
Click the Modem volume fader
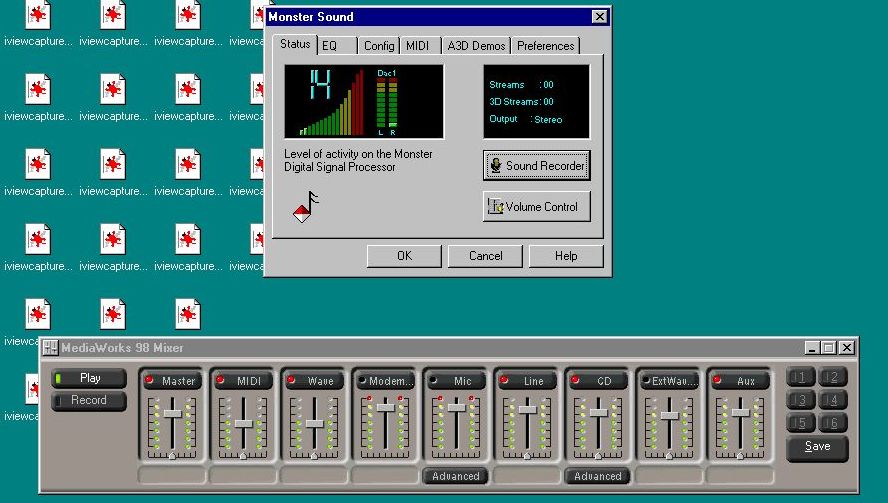tap(386, 407)
